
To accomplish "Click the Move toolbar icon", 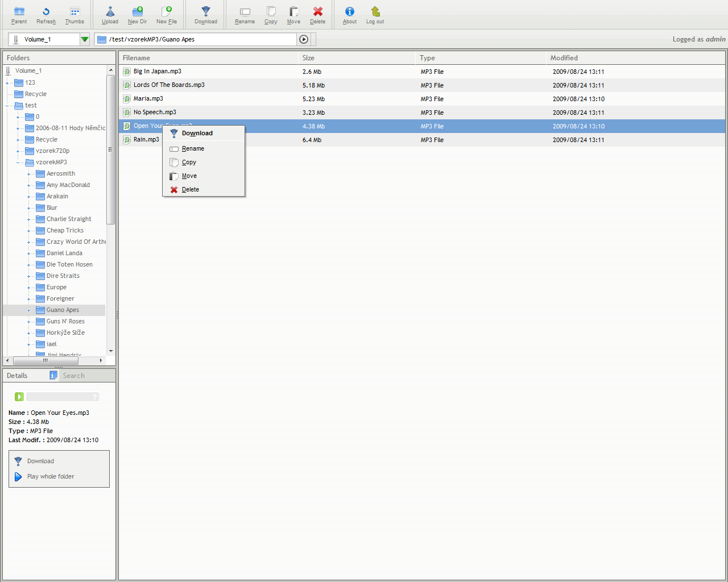I will point(293,11).
